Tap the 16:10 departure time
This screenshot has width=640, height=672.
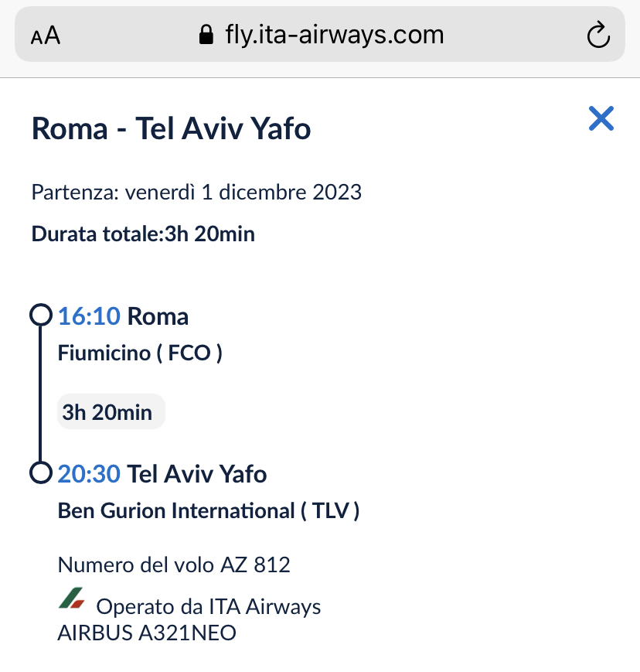(89, 316)
